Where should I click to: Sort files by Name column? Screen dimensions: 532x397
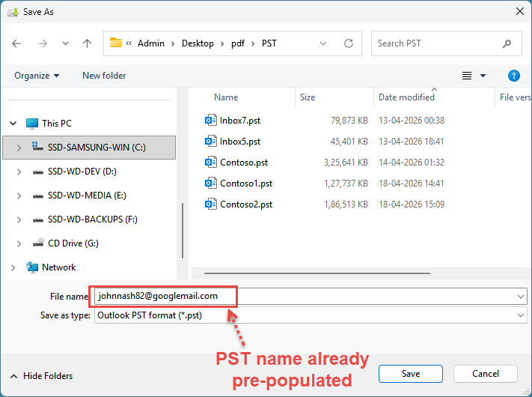click(x=226, y=97)
